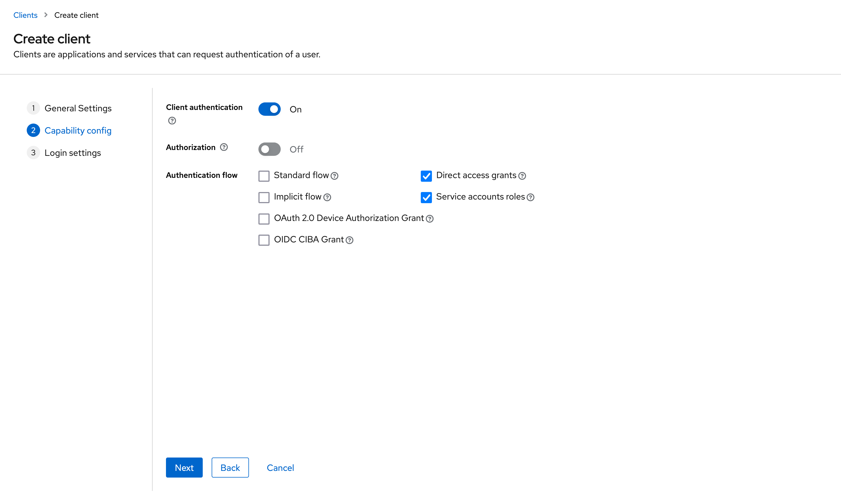Select General Settings step
The width and height of the screenshot is (841, 504).
point(78,108)
